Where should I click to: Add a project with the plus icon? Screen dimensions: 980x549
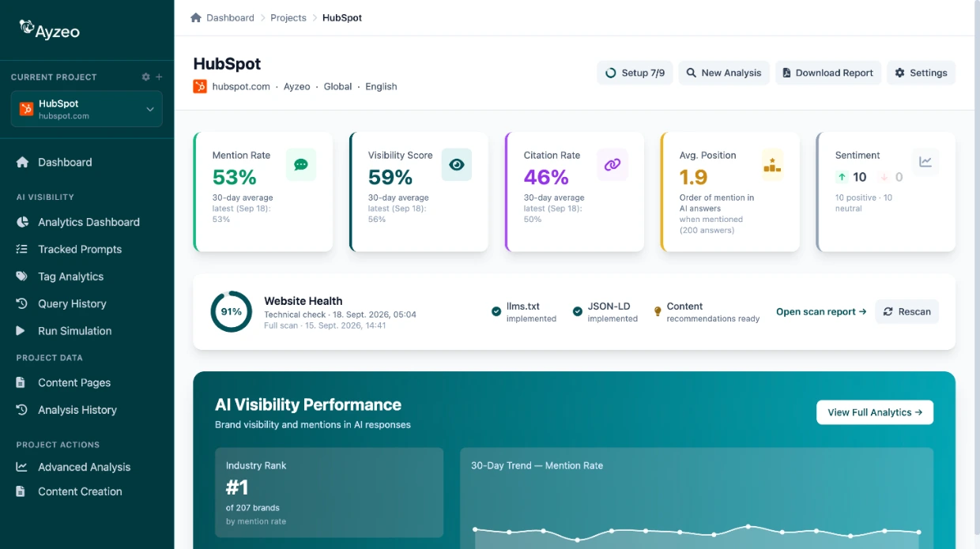[x=159, y=77]
